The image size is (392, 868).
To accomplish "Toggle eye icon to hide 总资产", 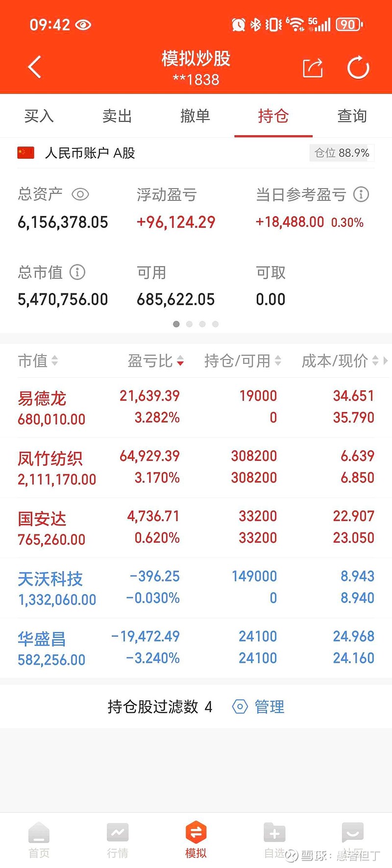I will [x=80, y=194].
